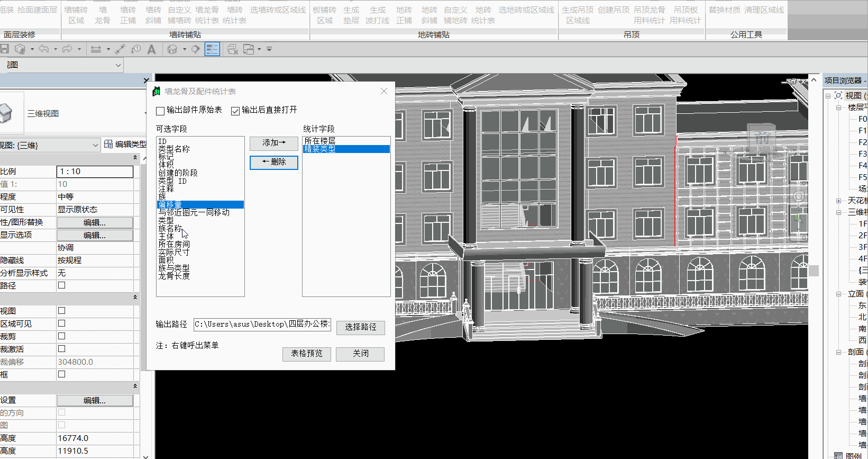The height and width of the screenshot is (459, 868).
Task: Click the ←删除 button
Action: [274, 162]
